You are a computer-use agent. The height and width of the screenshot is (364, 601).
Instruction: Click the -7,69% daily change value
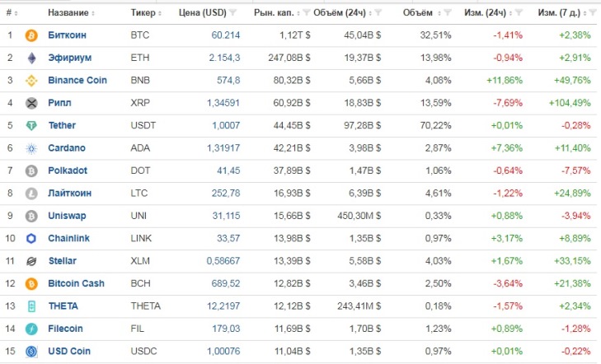click(x=508, y=103)
